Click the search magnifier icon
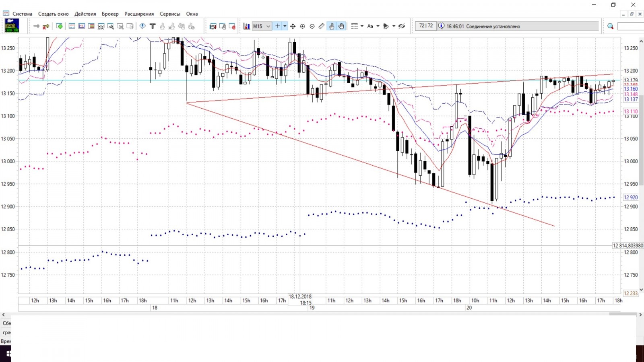This screenshot has height=362, width=644. coord(610,26)
